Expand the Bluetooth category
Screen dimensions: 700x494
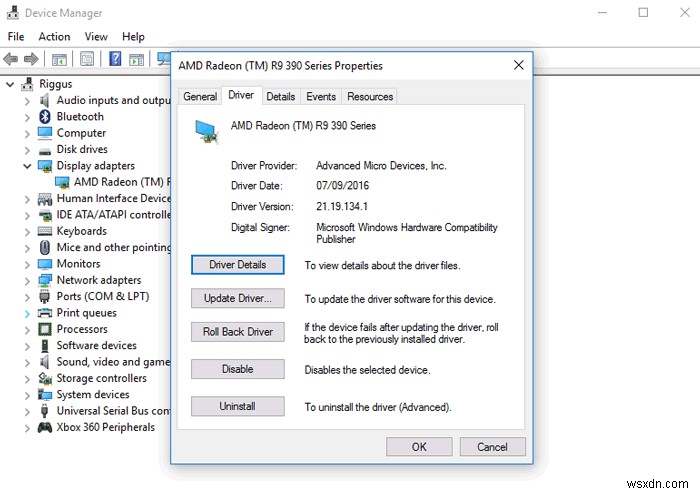27,117
